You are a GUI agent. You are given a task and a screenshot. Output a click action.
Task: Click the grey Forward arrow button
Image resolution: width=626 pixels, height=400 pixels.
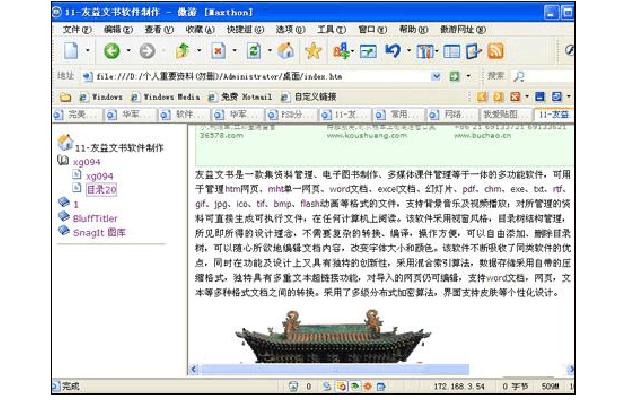147,51
